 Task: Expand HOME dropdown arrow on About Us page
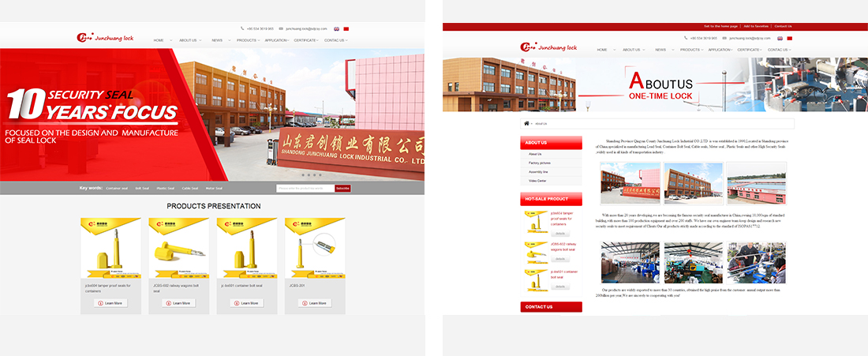(615, 50)
